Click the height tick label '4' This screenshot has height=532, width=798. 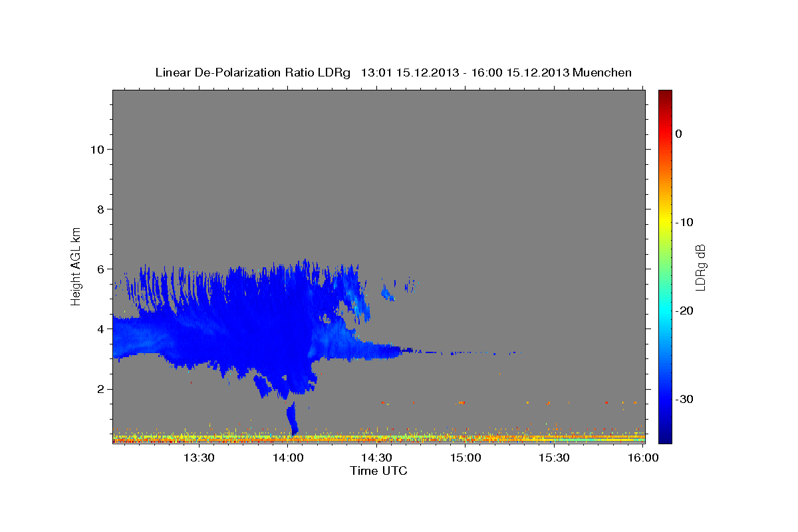tap(100, 329)
